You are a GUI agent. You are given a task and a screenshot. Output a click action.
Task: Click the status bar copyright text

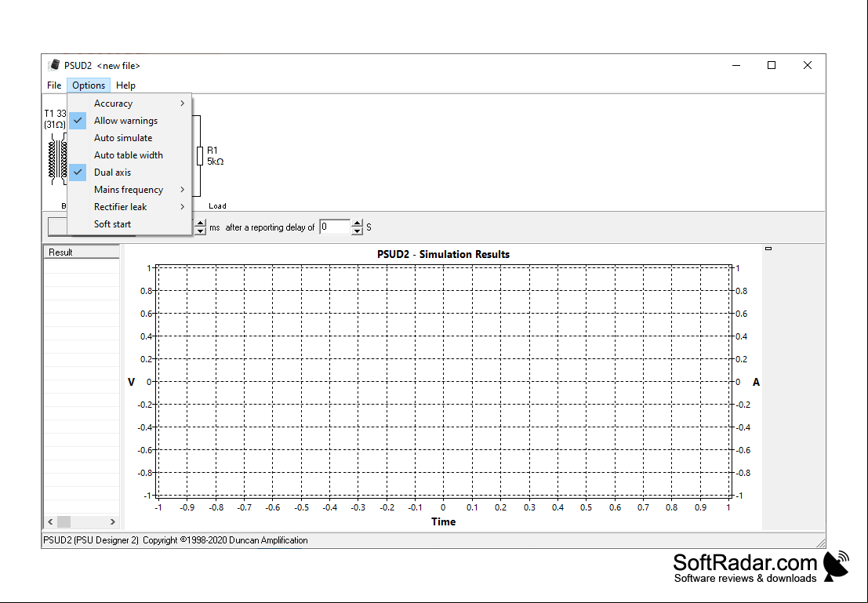[176, 540]
